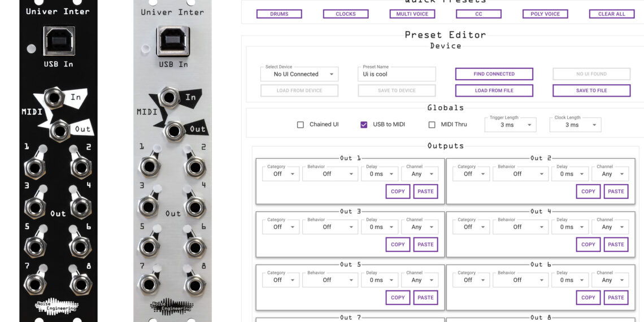The image size is (644, 322).
Task: Click output jack 8 on the silver module
Action: (x=195, y=285)
